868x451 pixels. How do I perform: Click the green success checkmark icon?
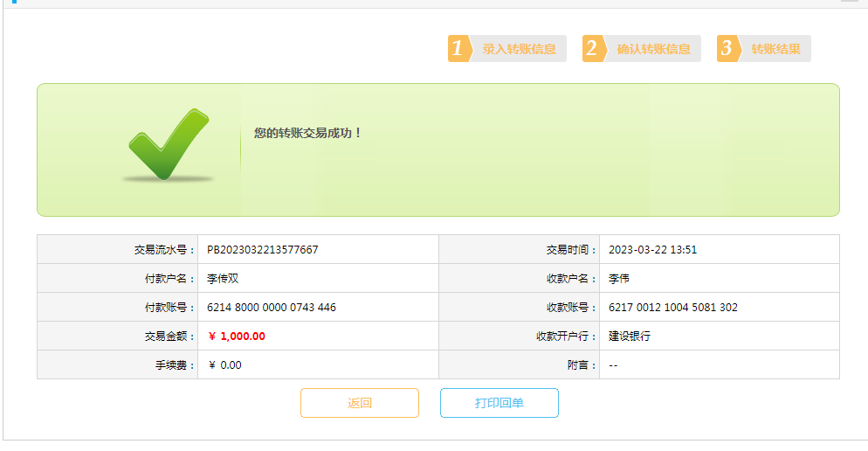(169, 144)
